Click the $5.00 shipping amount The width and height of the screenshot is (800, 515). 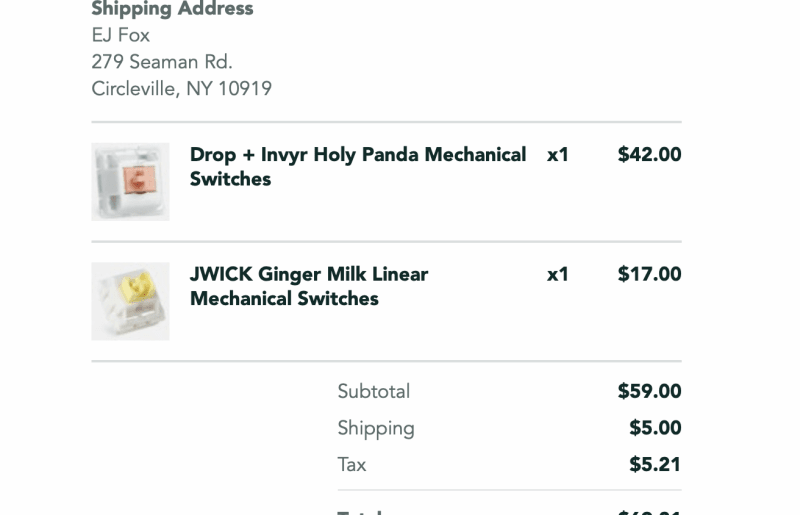click(655, 428)
